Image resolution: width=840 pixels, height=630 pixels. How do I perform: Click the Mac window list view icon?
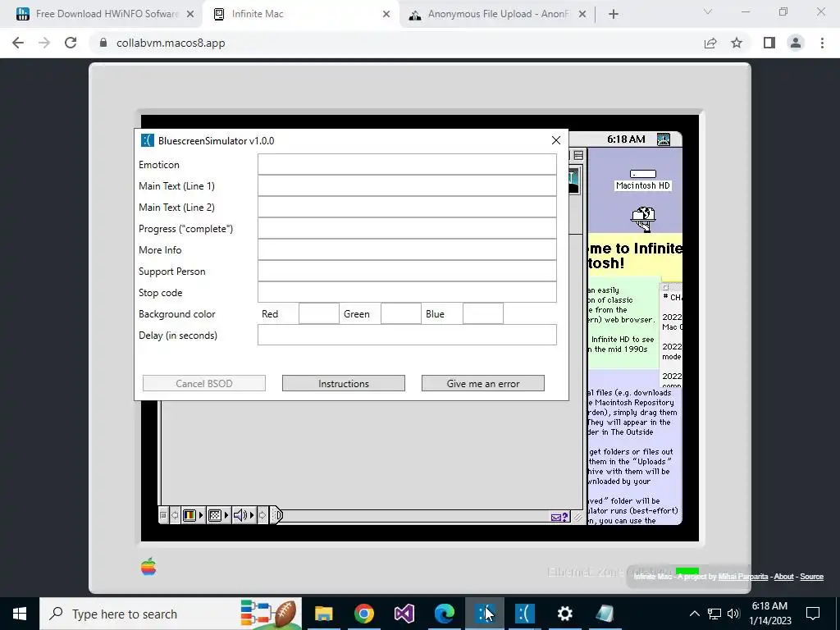578,155
